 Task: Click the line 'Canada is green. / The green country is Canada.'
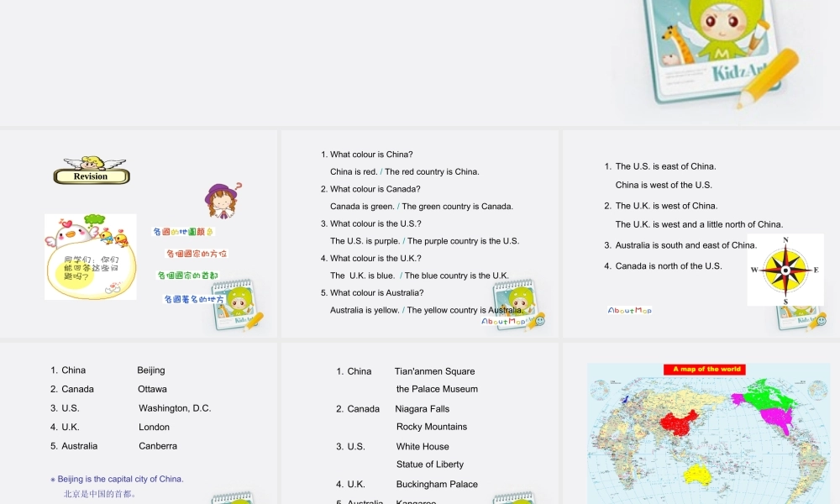pyautogui.click(x=422, y=206)
